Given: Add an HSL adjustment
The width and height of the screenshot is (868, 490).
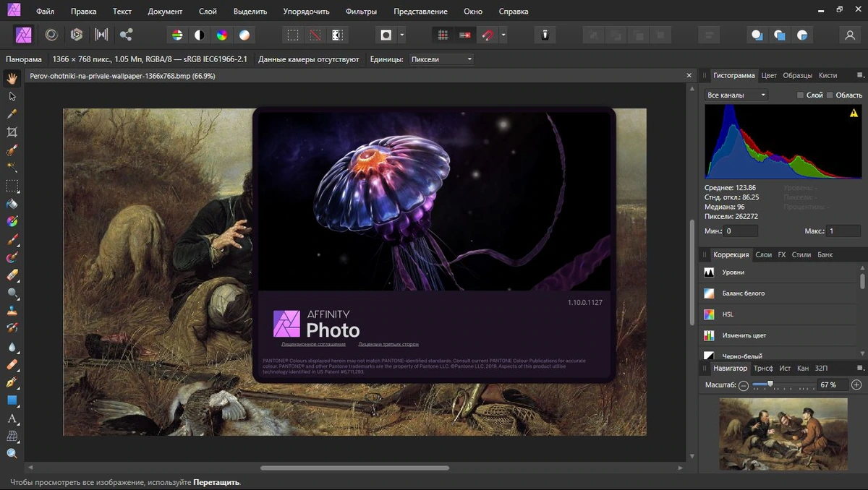Looking at the screenshot, I should click(780, 314).
